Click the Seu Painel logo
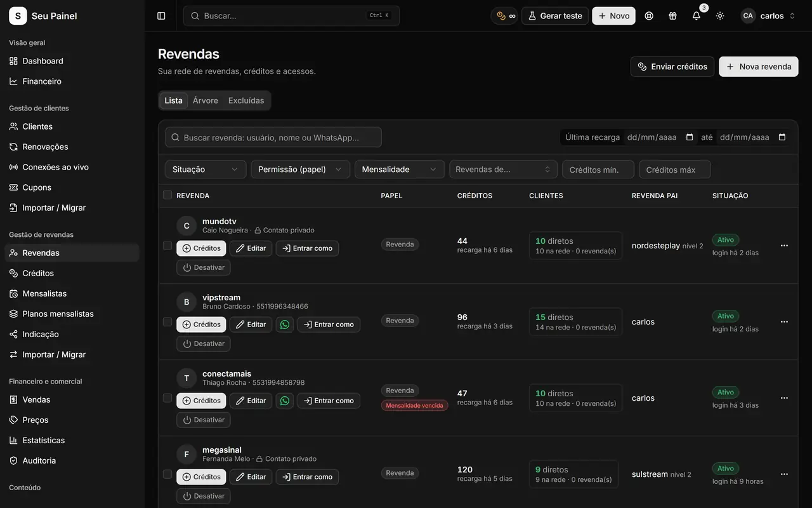The image size is (812, 508). tap(18, 16)
